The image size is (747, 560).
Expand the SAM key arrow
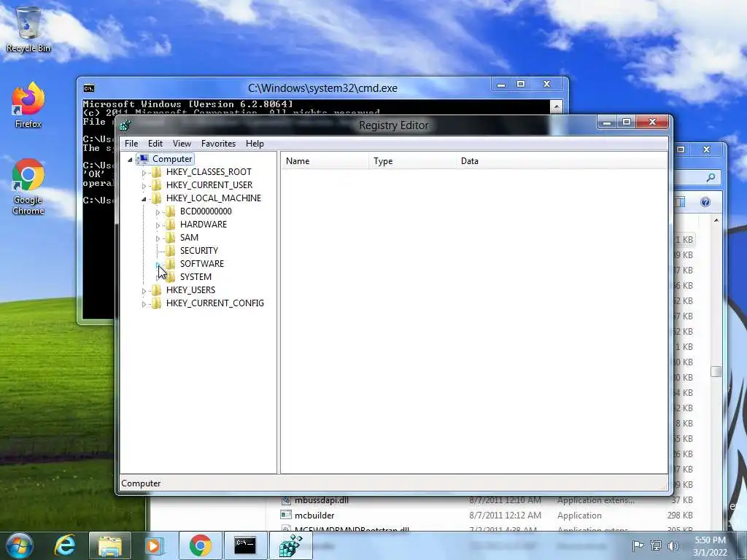[158, 238]
